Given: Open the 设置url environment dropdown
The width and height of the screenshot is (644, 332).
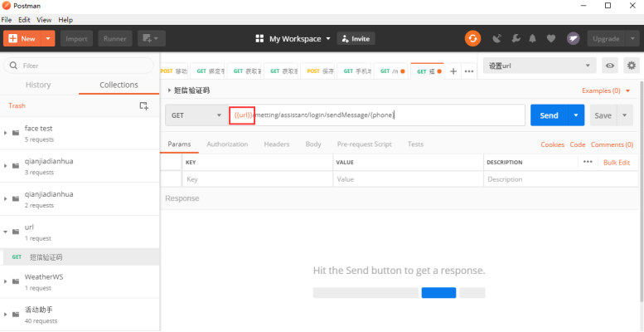Looking at the screenshot, I should (x=540, y=66).
